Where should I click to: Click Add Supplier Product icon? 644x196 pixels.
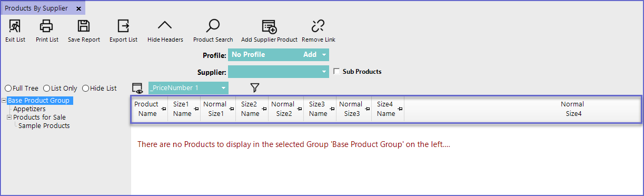(x=269, y=26)
